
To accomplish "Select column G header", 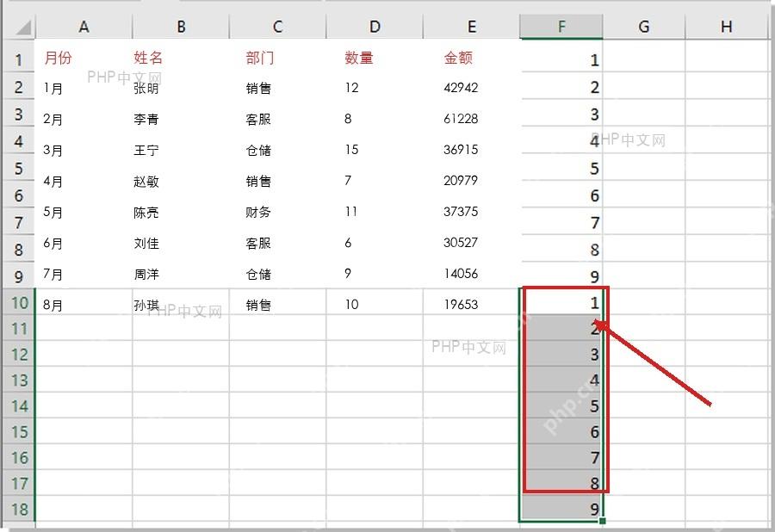I will pos(643,27).
